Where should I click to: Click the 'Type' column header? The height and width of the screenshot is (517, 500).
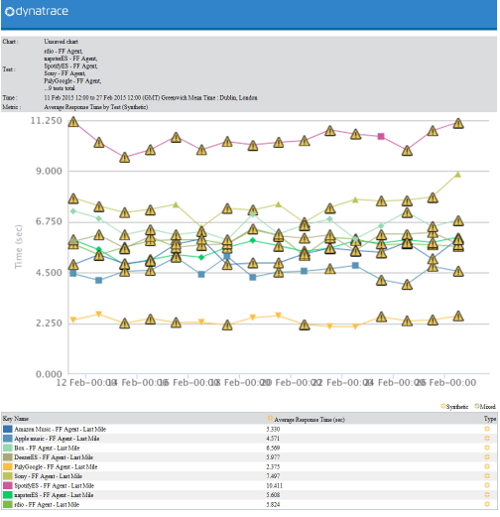[x=490, y=419]
